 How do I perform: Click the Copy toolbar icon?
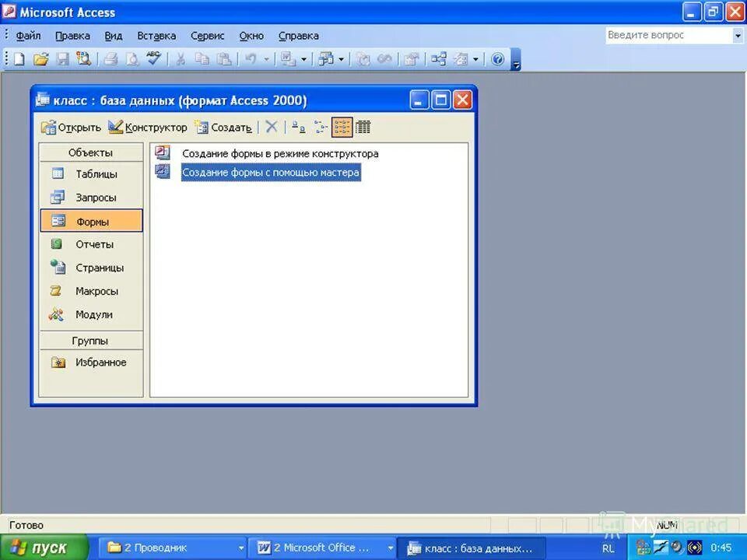202,59
